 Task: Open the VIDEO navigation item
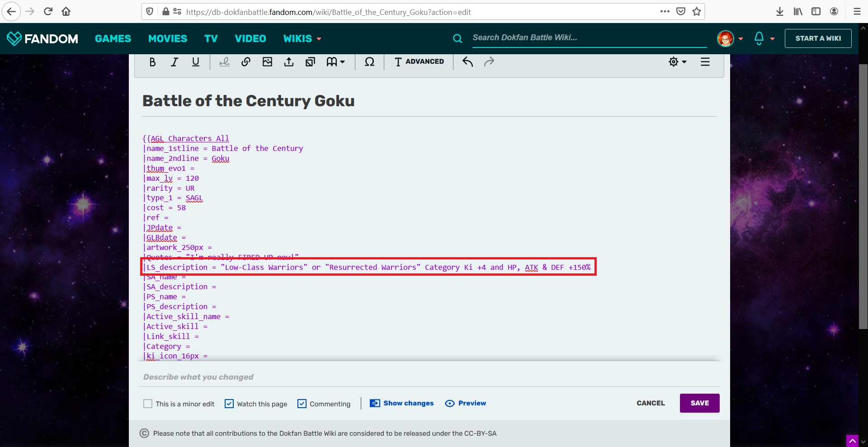(x=250, y=38)
